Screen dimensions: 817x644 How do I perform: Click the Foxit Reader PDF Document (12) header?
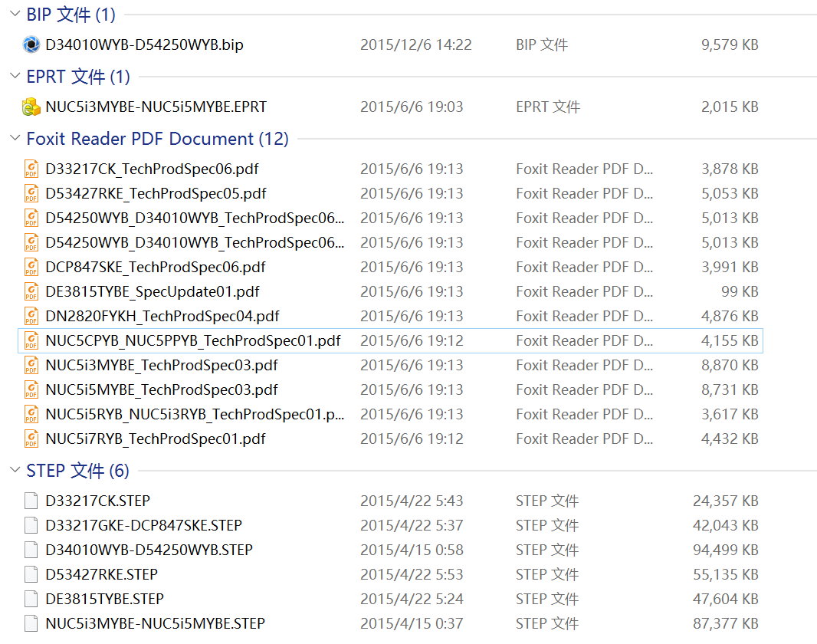click(x=157, y=139)
